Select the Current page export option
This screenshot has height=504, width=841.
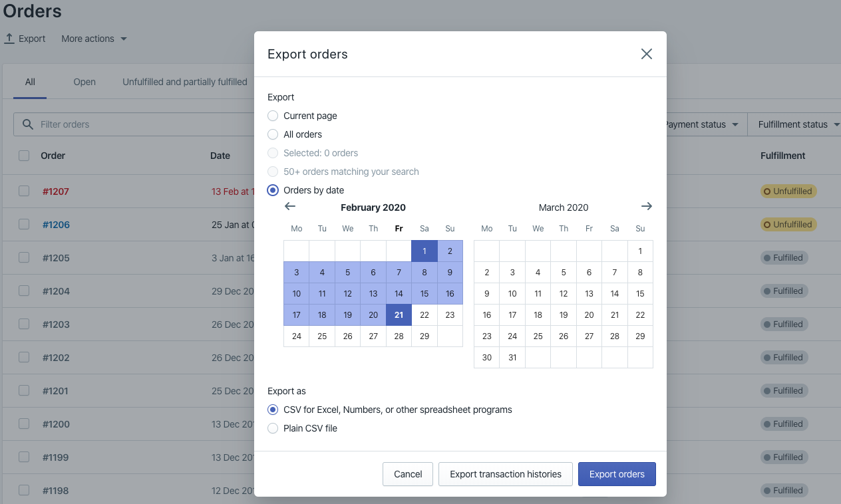[x=273, y=116]
